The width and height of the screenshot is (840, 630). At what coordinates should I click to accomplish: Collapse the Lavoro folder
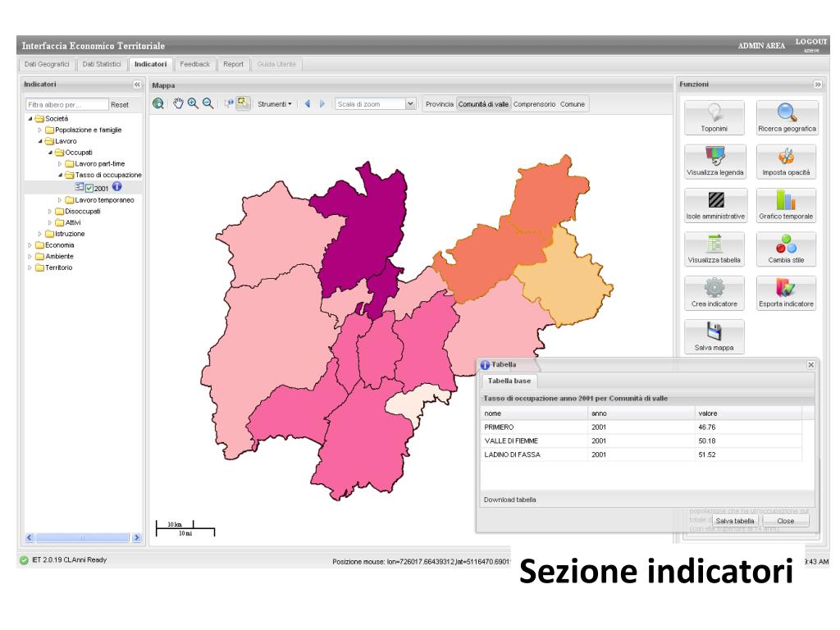point(40,141)
